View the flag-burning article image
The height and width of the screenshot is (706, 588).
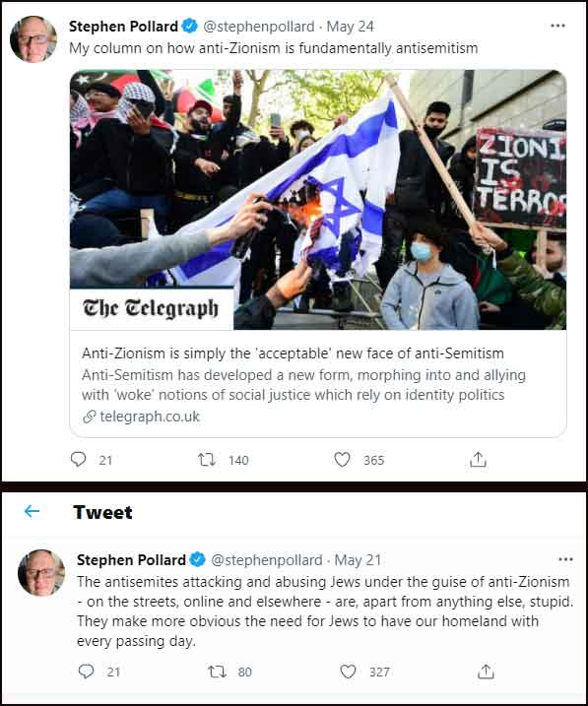tap(318, 200)
